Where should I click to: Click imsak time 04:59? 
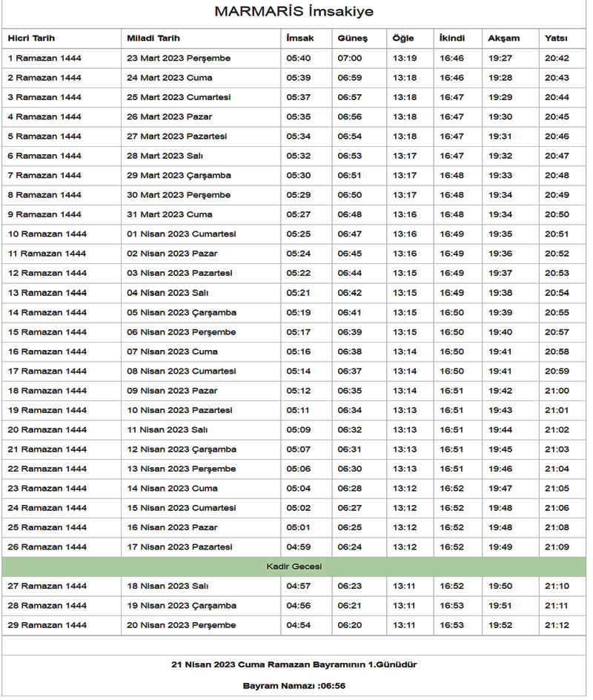click(x=299, y=547)
